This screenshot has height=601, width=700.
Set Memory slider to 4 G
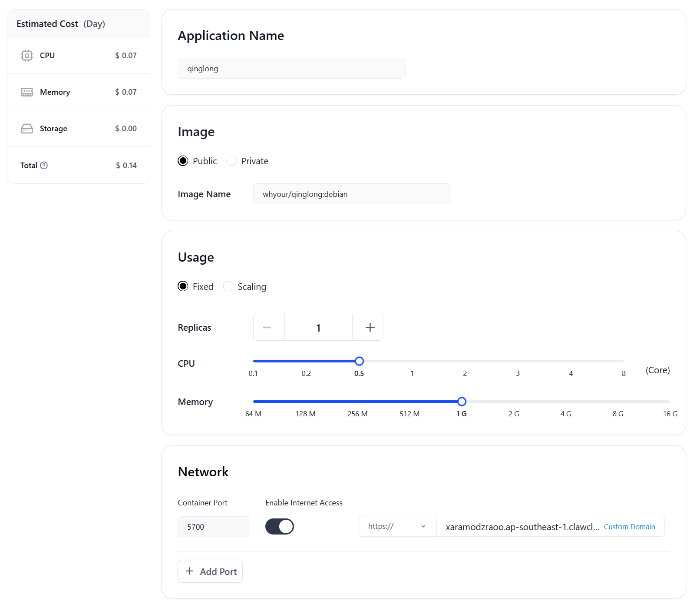click(x=566, y=402)
